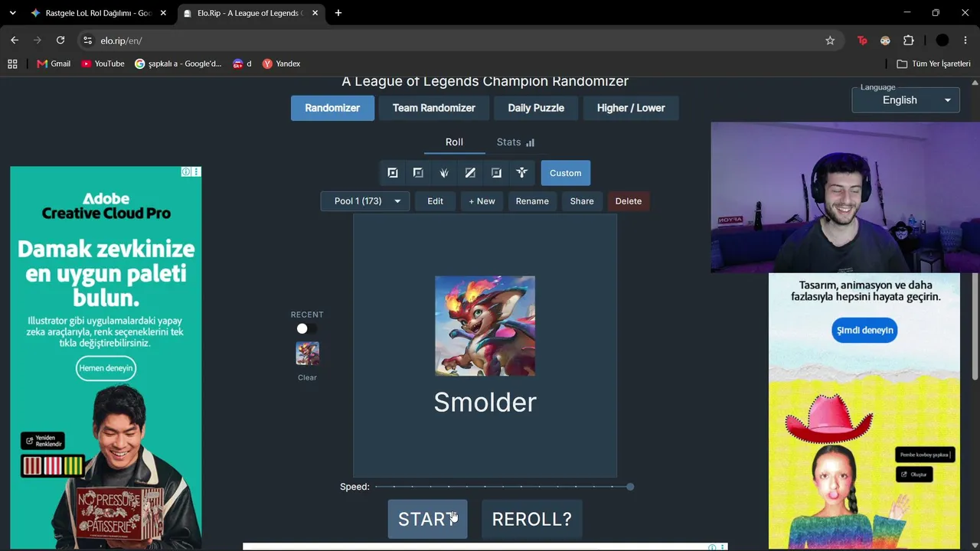The width and height of the screenshot is (980, 551).
Task: Open the Team Randomizer tab
Action: pos(434,108)
